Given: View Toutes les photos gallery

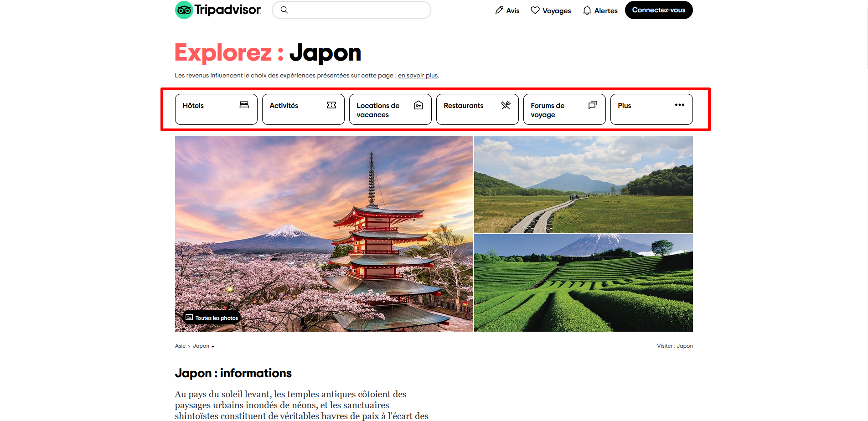Looking at the screenshot, I should point(212,318).
